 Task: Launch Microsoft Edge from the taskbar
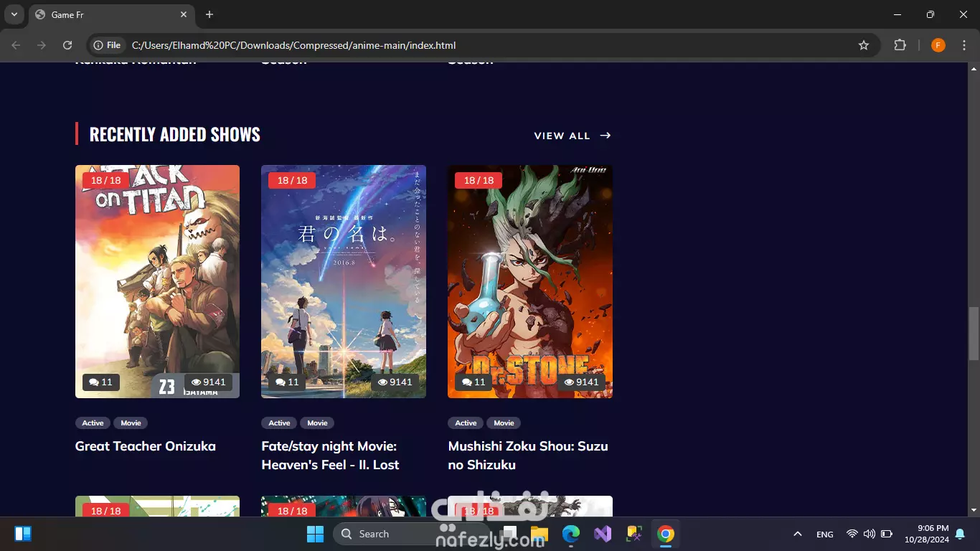[x=570, y=534]
